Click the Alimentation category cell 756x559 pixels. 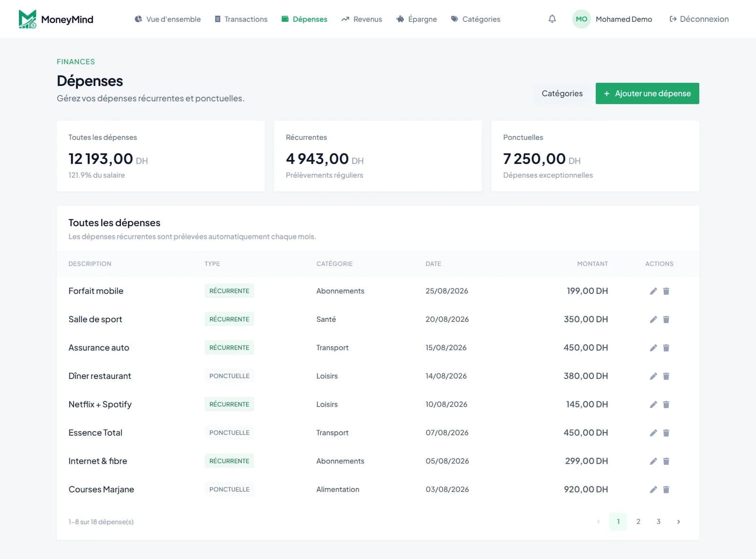coord(338,490)
